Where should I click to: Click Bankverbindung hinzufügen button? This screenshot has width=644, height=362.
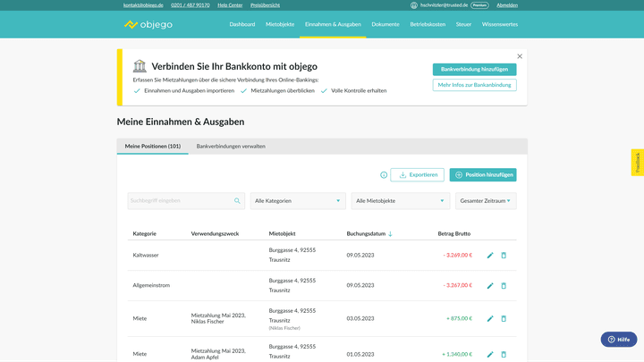pos(474,70)
